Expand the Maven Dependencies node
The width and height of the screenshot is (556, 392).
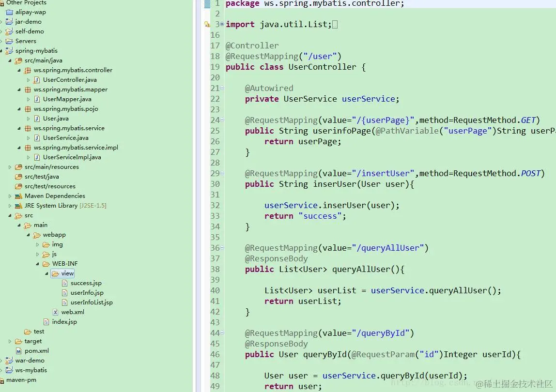(x=10, y=196)
